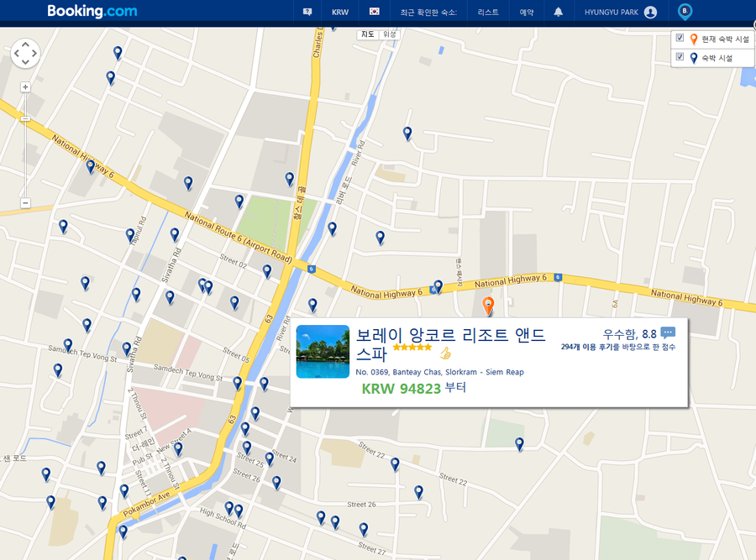Click the hotel marker by the green park

pos(239,201)
